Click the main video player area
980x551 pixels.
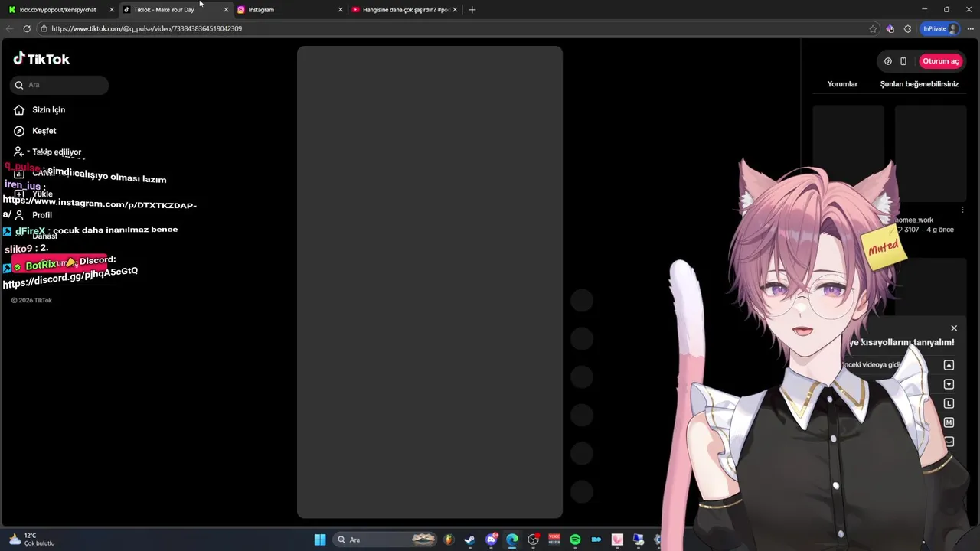point(430,282)
